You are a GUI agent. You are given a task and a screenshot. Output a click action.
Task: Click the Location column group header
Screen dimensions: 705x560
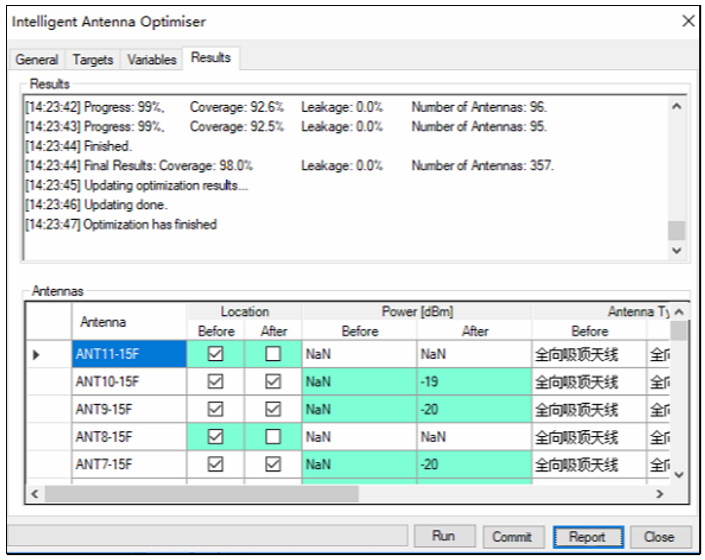(244, 311)
